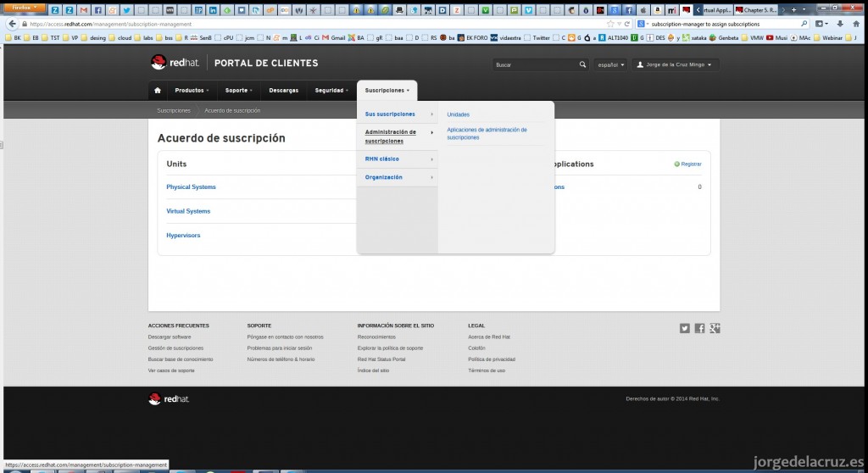Open a new tab with the plus button

793,10
